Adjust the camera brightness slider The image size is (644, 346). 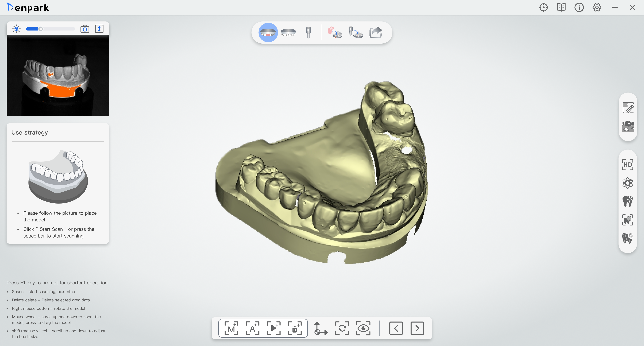point(40,29)
